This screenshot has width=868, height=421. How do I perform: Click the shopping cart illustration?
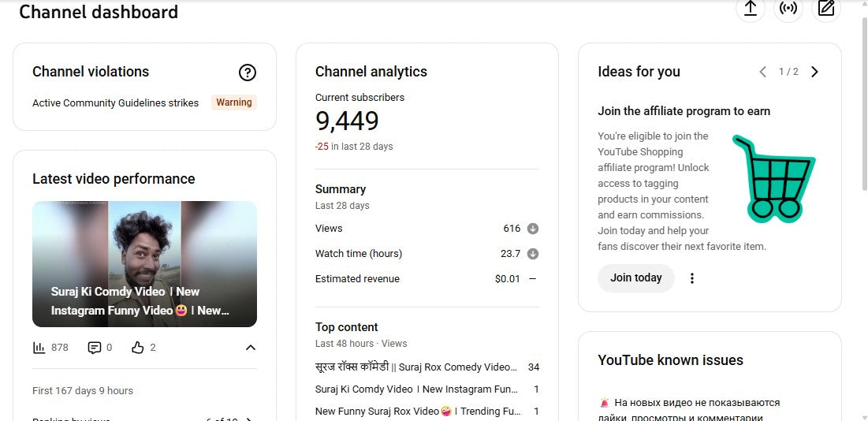774,178
